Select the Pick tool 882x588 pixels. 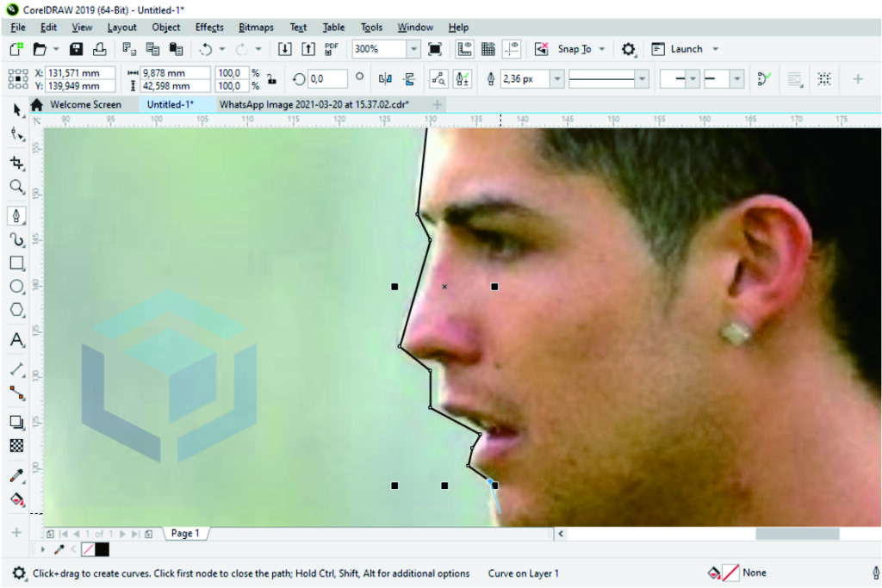[17, 109]
